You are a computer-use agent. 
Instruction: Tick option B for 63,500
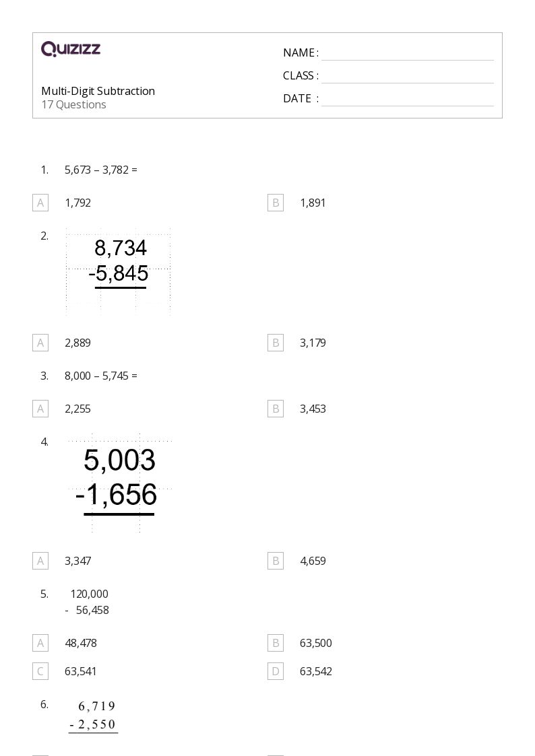coord(276,643)
